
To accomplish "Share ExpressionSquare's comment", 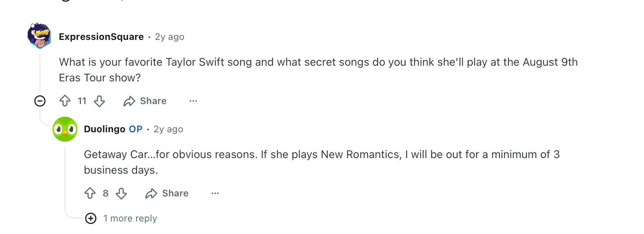I will (x=145, y=101).
